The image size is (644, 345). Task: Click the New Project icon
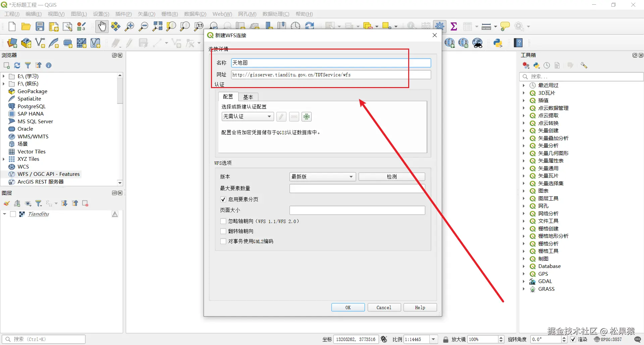pos(12,26)
